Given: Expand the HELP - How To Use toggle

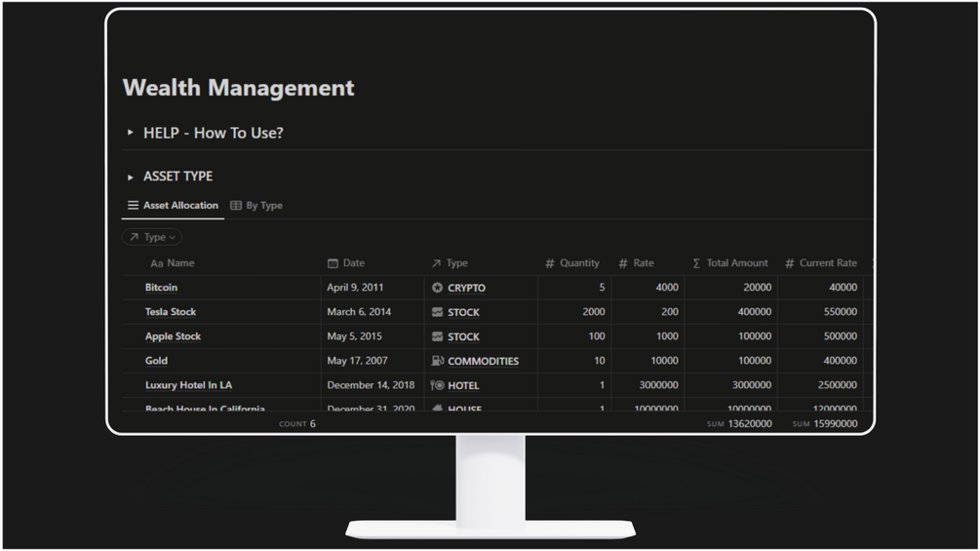Looking at the screenshot, I should 130,133.
